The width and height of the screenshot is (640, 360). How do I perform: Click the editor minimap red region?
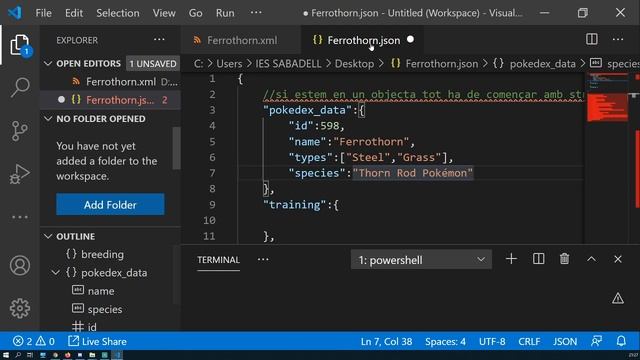[607, 107]
